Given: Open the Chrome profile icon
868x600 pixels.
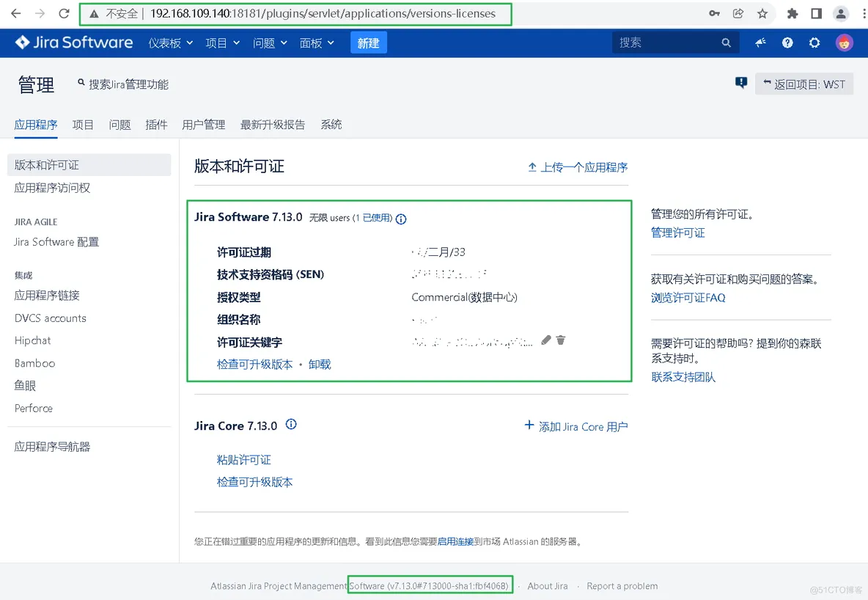Looking at the screenshot, I should tap(840, 14).
